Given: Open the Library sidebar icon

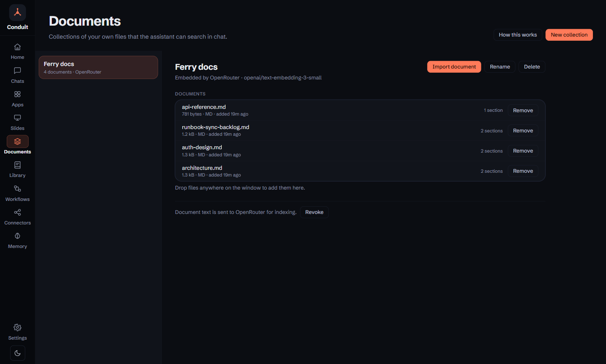Looking at the screenshot, I should (17, 165).
